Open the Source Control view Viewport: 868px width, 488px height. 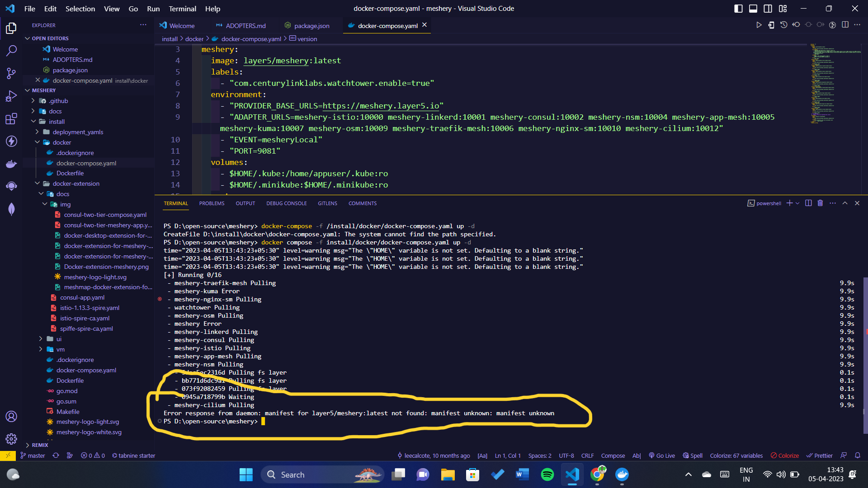pyautogui.click(x=11, y=73)
